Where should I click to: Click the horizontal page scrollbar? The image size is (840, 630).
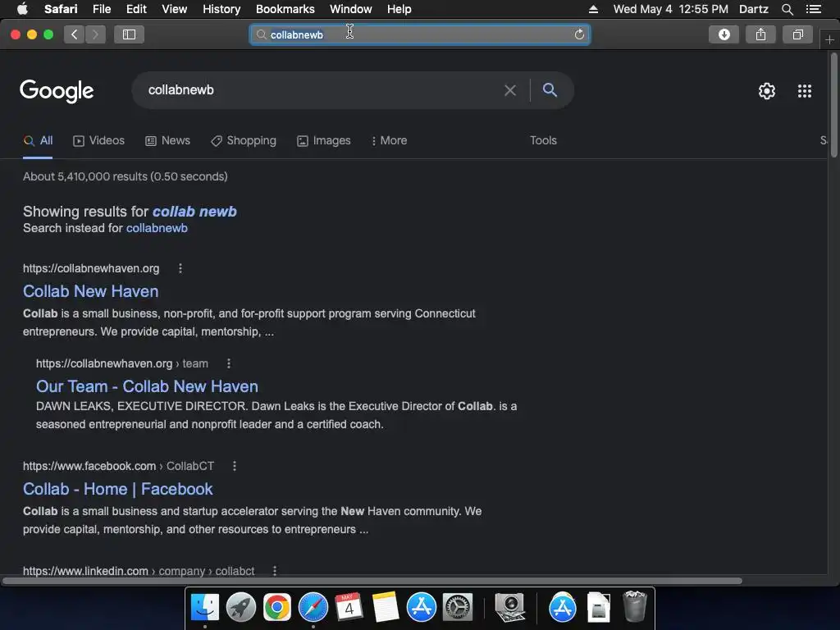click(372, 581)
